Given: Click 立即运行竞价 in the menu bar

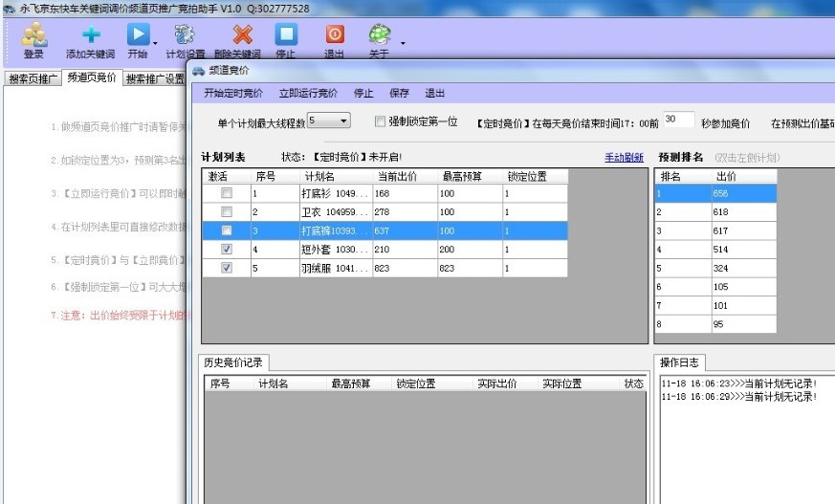Looking at the screenshot, I should (308, 93).
